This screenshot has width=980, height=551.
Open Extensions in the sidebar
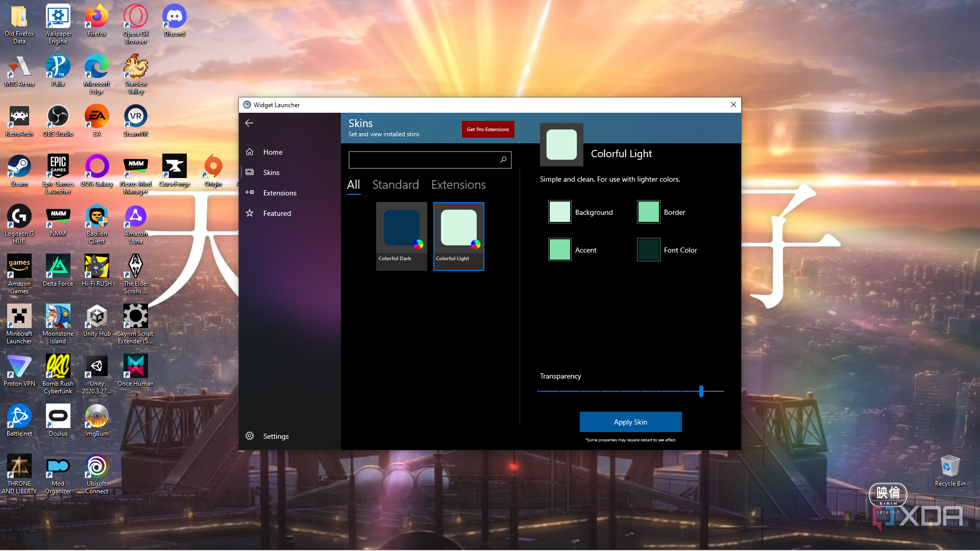(x=279, y=193)
